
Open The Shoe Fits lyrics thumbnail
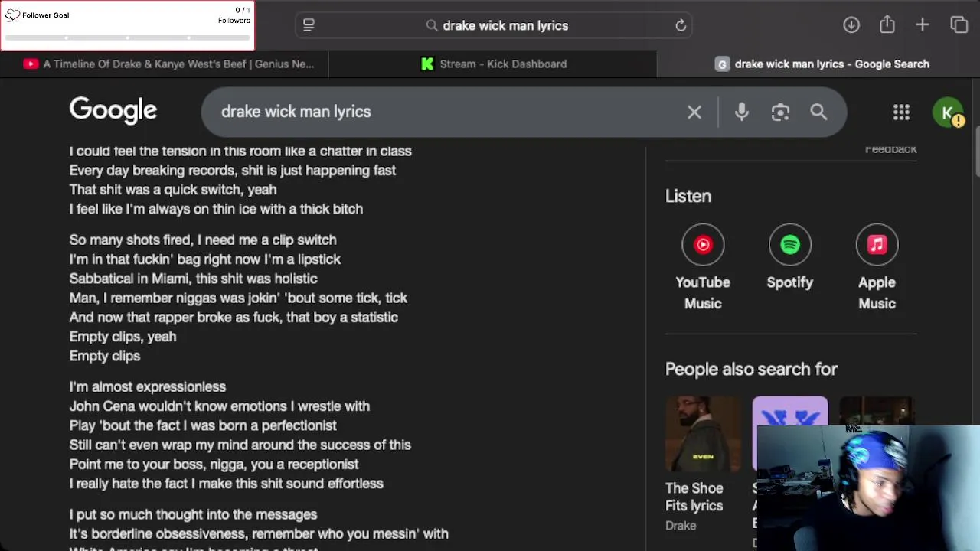coord(703,434)
